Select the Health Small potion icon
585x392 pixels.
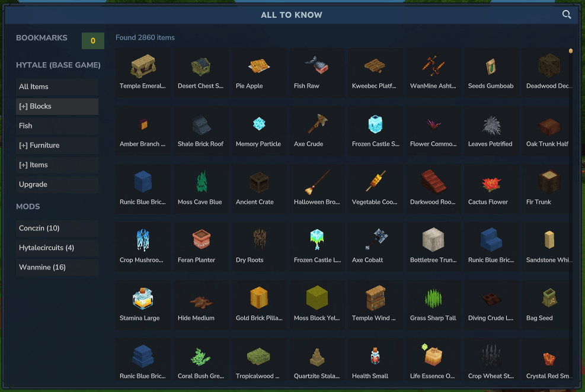[x=375, y=356]
